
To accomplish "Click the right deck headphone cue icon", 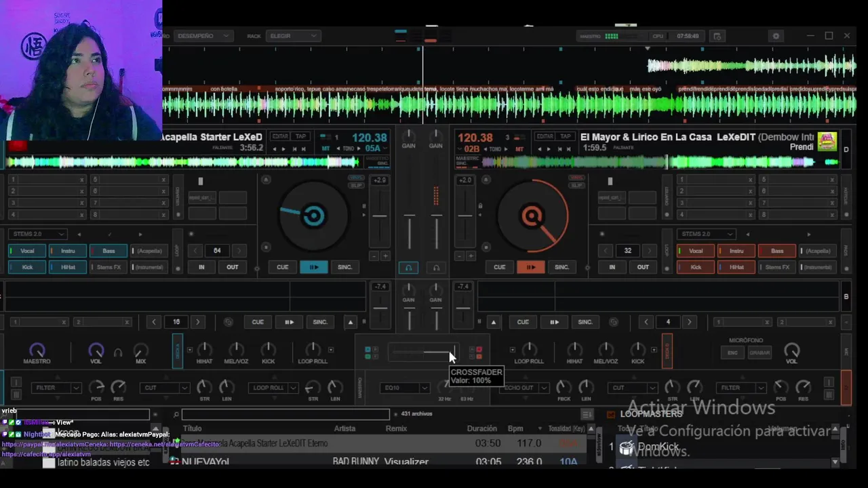I will [436, 268].
